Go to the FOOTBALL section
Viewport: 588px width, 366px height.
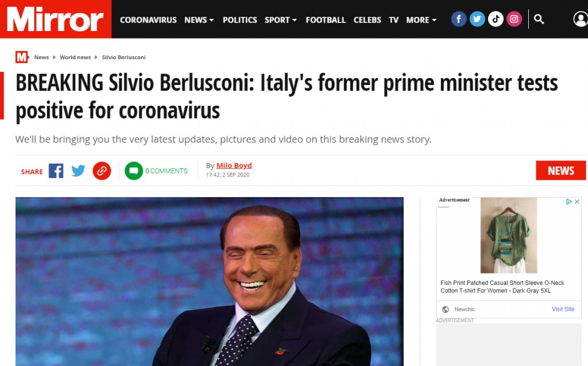(x=326, y=20)
